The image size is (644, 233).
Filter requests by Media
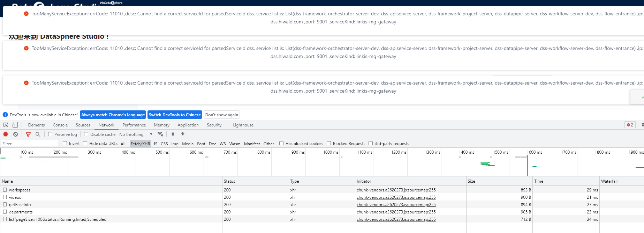188,144
